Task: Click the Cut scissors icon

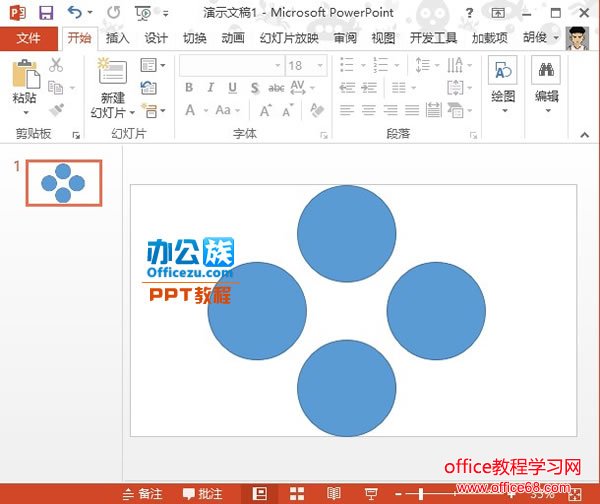Action: [x=56, y=65]
